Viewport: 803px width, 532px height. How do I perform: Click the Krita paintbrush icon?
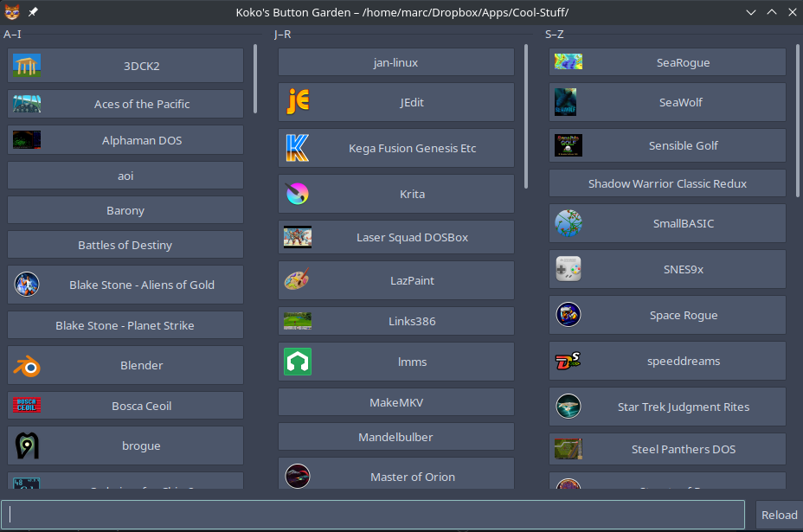pos(298,194)
